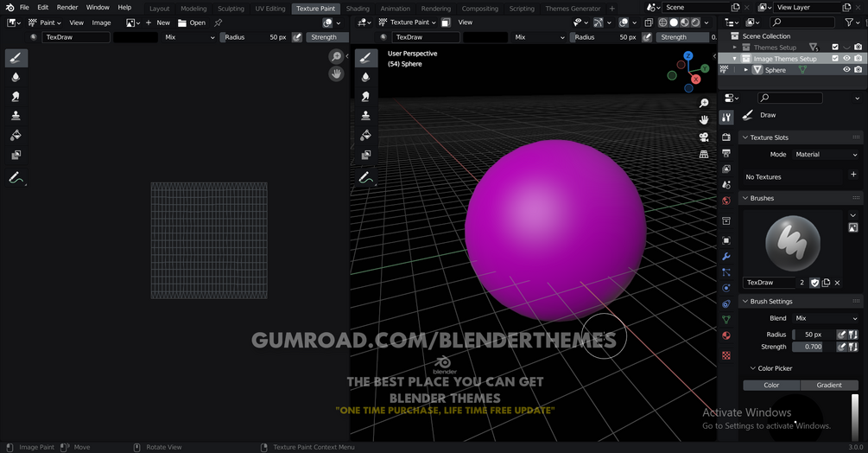The width and height of the screenshot is (868, 453).
Task: Hide the Sphere object with eye icon
Action: pos(846,70)
